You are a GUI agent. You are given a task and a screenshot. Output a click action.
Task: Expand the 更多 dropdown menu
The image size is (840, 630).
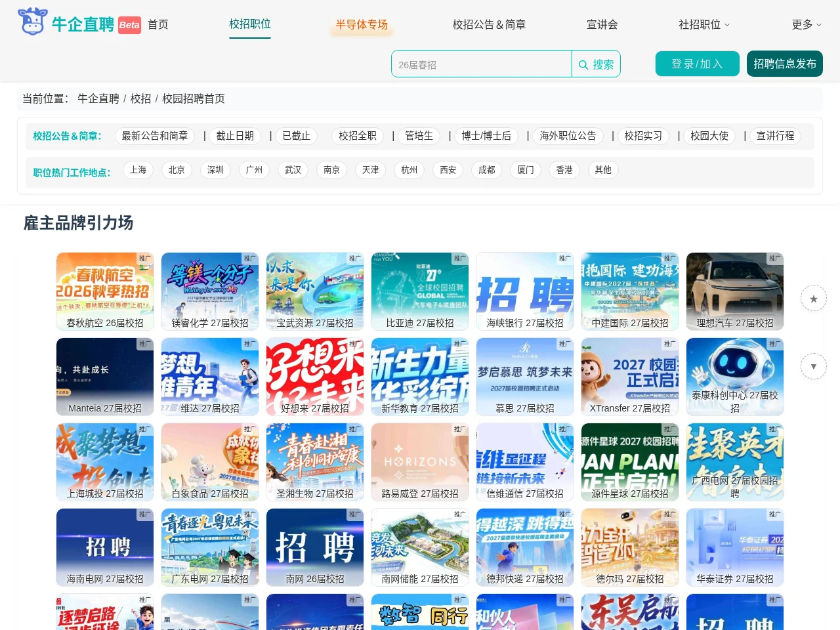pos(807,24)
